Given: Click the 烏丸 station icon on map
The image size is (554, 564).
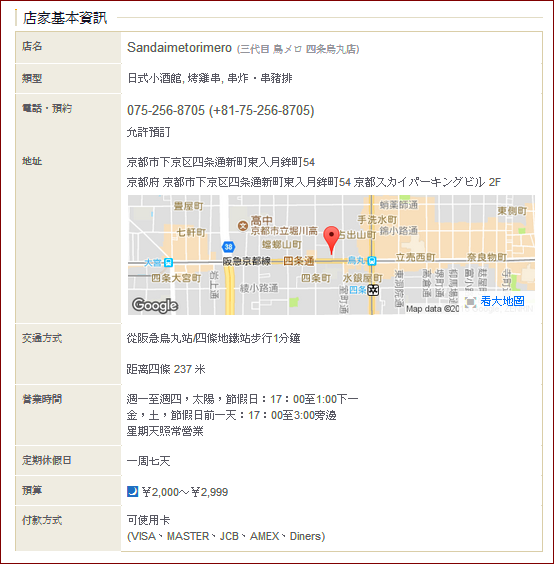Looking at the screenshot, I should click(372, 261).
